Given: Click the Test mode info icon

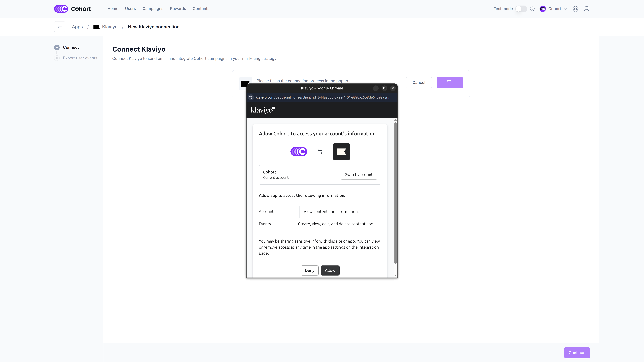Looking at the screenshot, I should coord(532,9).
